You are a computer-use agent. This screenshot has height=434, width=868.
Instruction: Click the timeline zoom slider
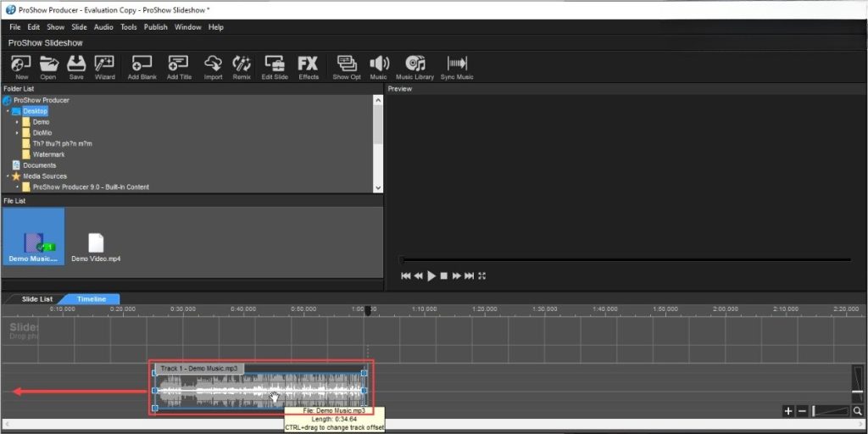pos(830,411)
